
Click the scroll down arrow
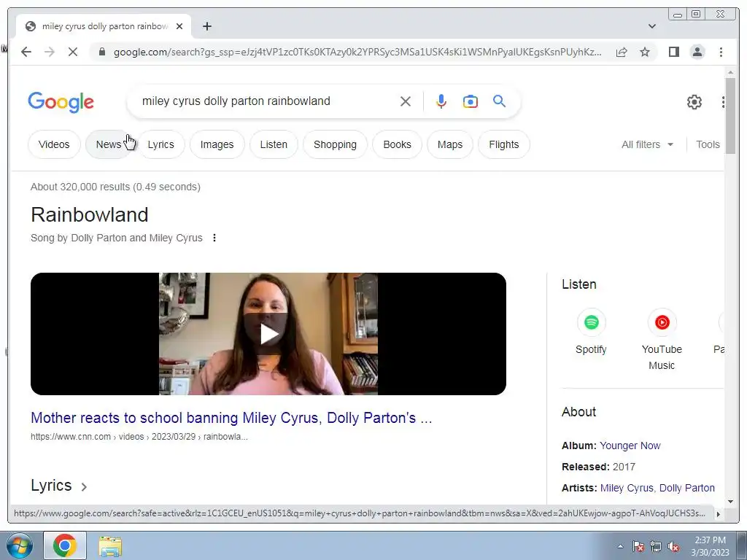[x=731, y=501]
